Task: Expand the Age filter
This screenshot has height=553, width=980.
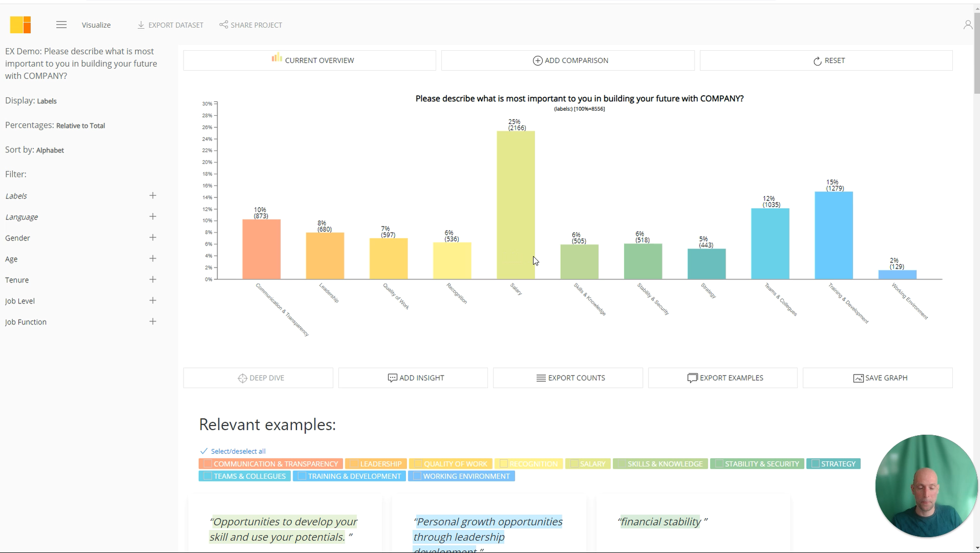Action: coord(152,258)
